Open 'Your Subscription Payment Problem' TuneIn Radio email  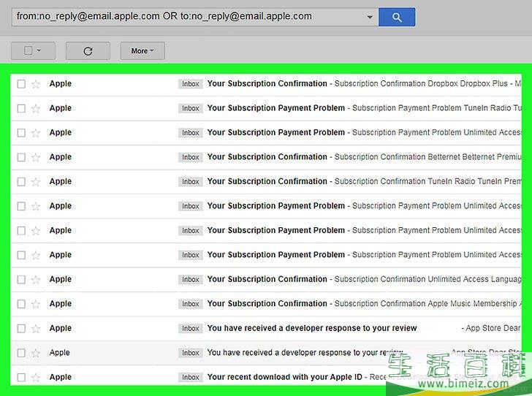275,108
